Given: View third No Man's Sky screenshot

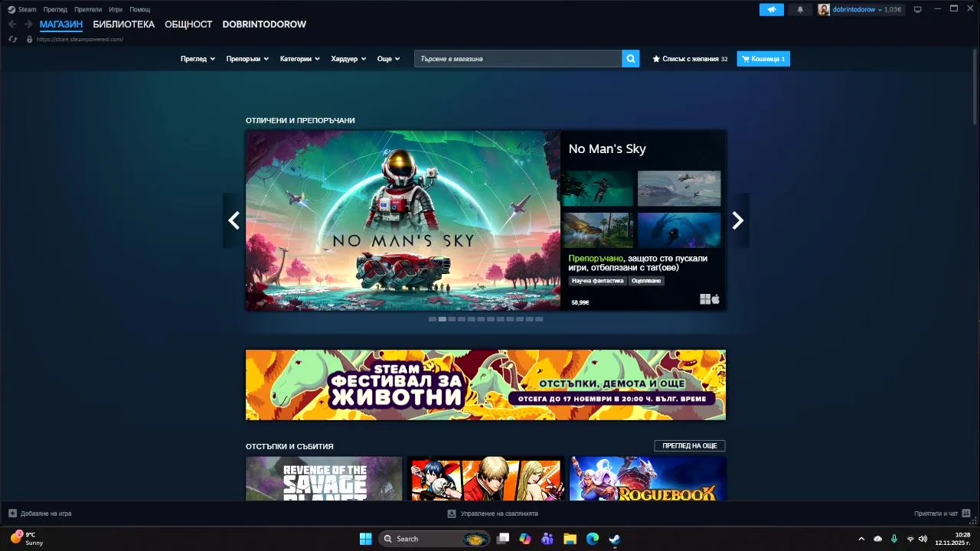Looking at the screenshot, I should pos(597,230).
